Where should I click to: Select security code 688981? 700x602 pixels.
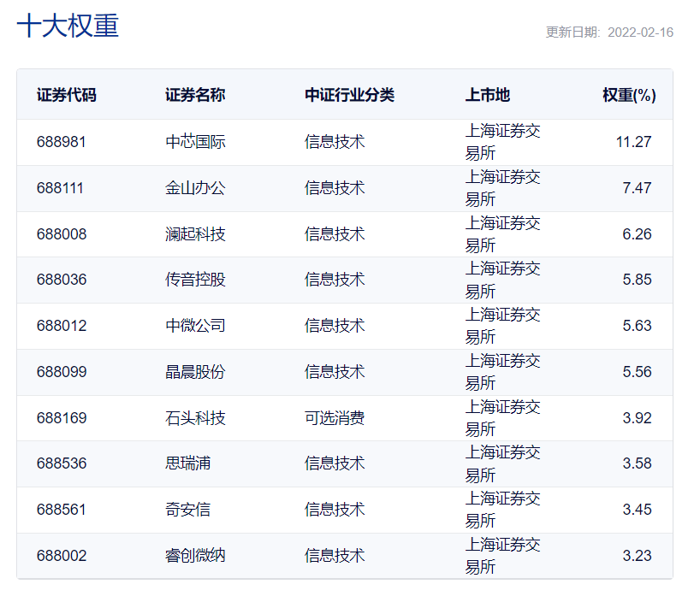(x=61, y=142)
